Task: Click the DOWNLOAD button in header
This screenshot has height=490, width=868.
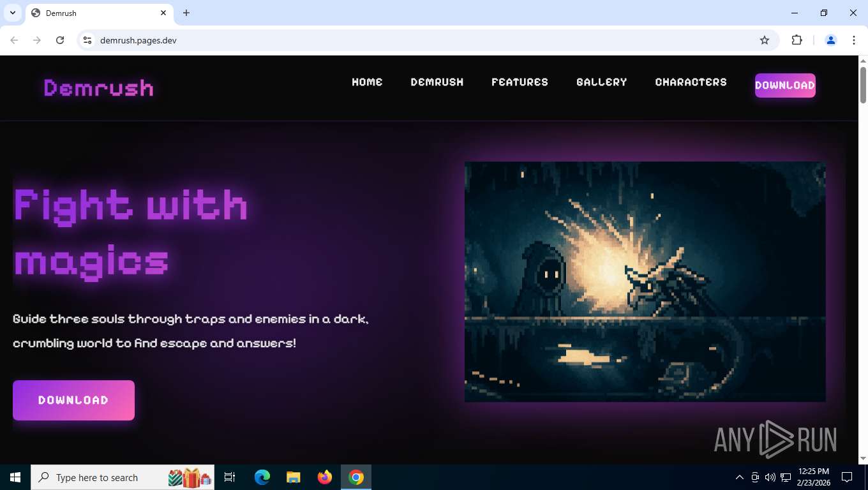Action: tap(785, 85)
